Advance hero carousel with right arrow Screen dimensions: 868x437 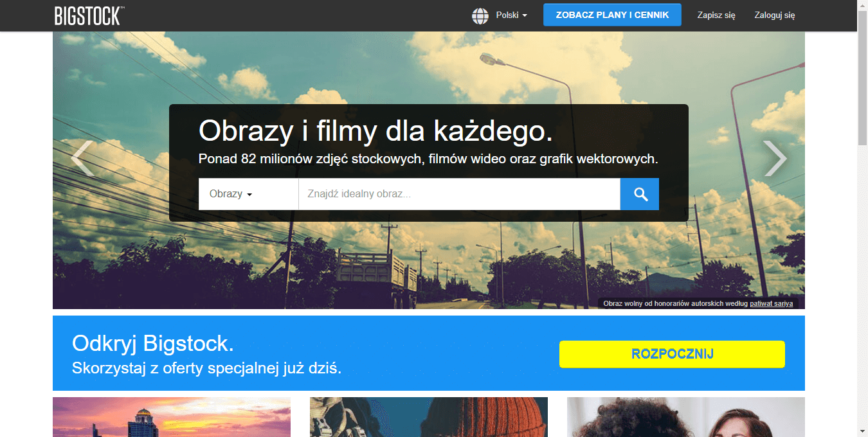click(775, 158)
